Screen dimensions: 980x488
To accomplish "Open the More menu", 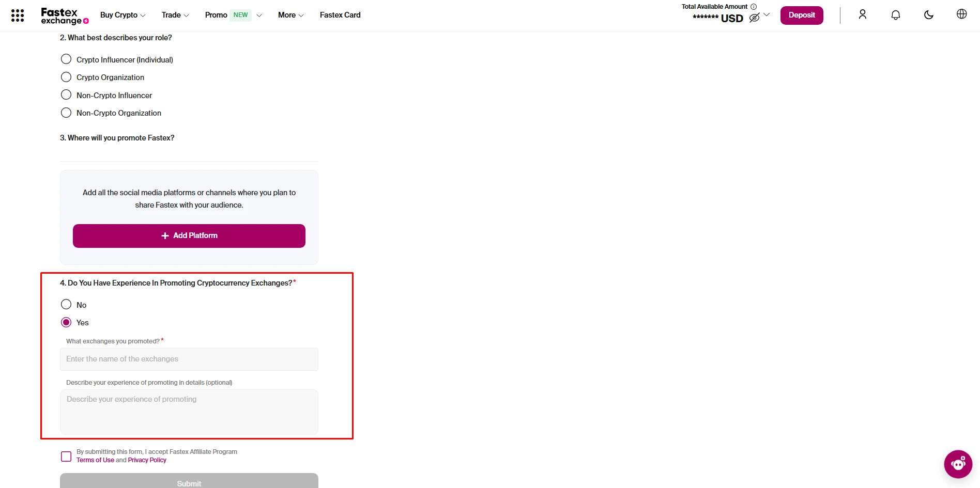I will [290, 15].
